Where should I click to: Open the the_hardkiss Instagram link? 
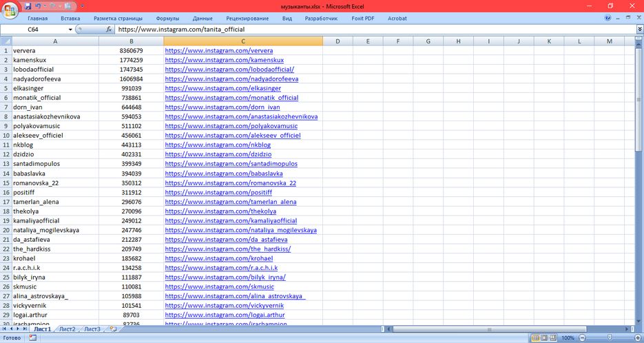[228, 249]
